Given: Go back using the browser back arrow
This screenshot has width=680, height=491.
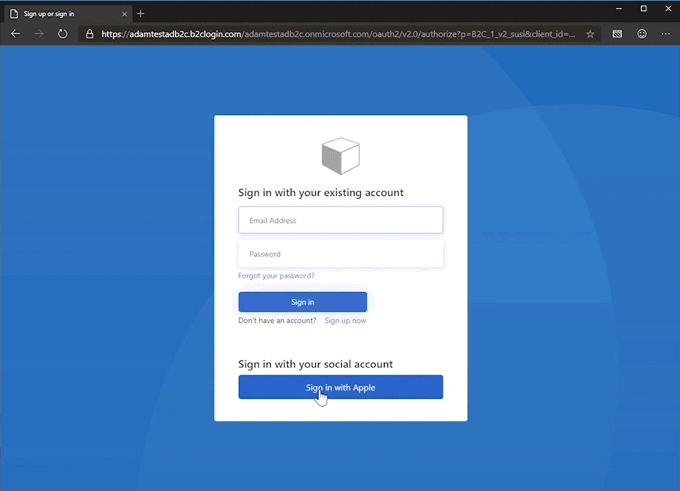Looking at the screenshot, I should [x=16, y=34].
